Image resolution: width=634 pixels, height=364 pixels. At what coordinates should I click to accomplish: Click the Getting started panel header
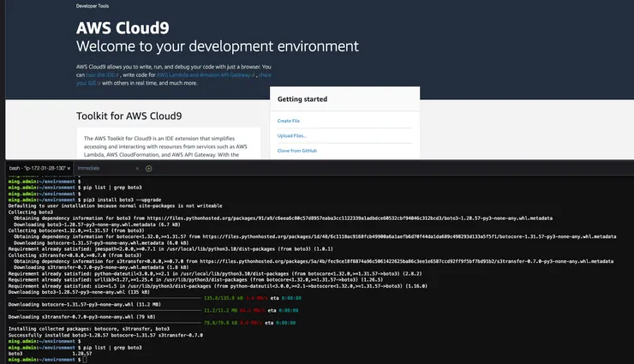(x=344, y=99)
